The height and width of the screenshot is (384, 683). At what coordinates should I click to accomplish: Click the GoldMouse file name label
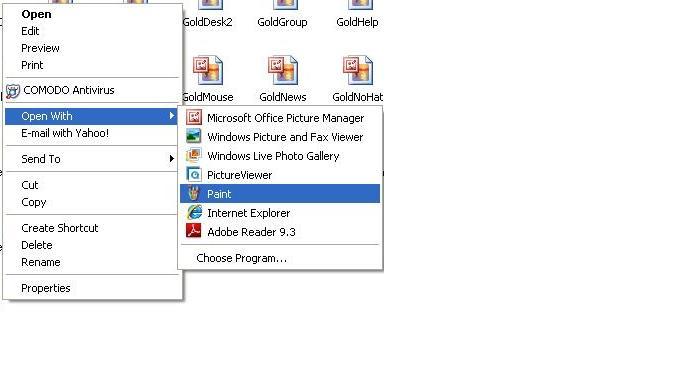click(x=208, y=97)
